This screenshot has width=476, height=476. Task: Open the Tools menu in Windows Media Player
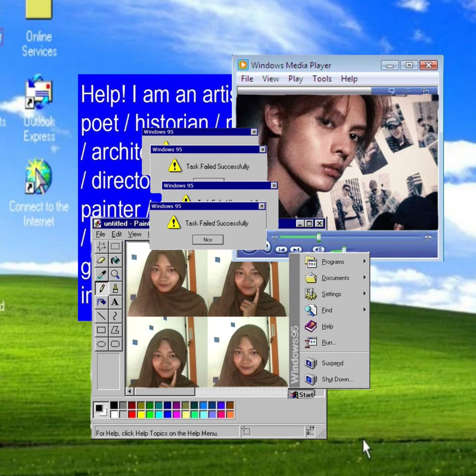pos(322,79)
